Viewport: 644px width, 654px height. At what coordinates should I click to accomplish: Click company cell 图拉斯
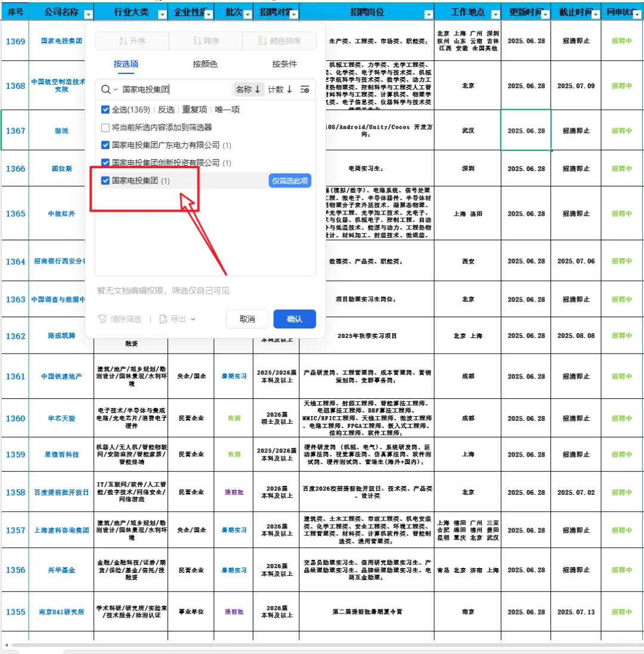(x=61, y=169)
